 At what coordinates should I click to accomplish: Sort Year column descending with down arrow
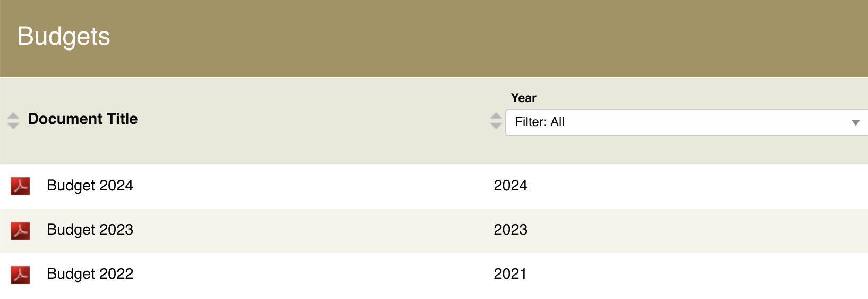tap(496, 126)
